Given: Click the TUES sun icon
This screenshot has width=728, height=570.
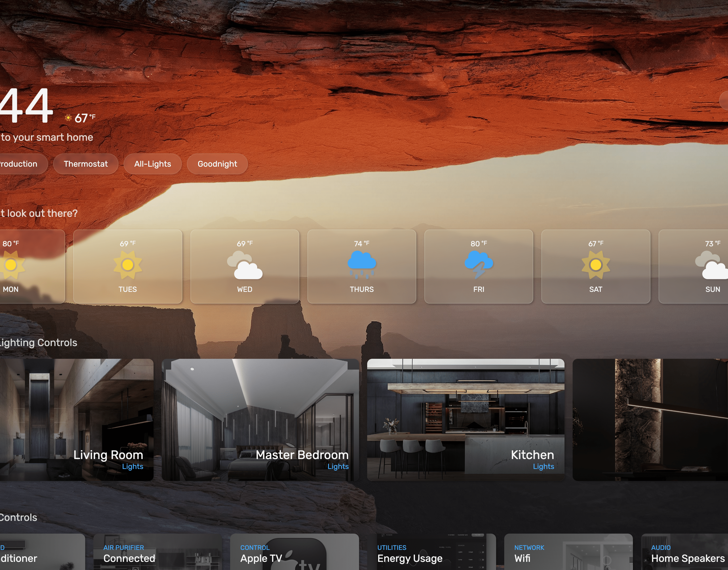Looking at the screenshot, I should pyautogui.click(x=128, y=265).
